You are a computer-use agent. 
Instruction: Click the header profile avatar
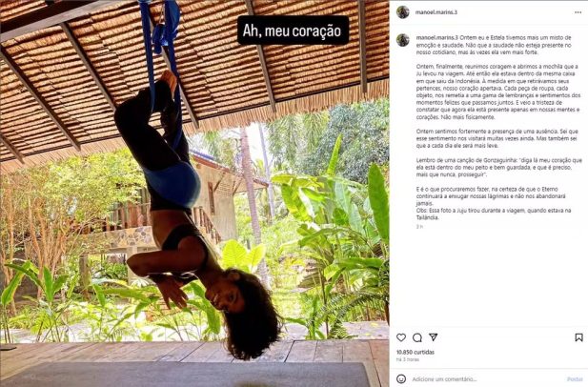point(403,12)
